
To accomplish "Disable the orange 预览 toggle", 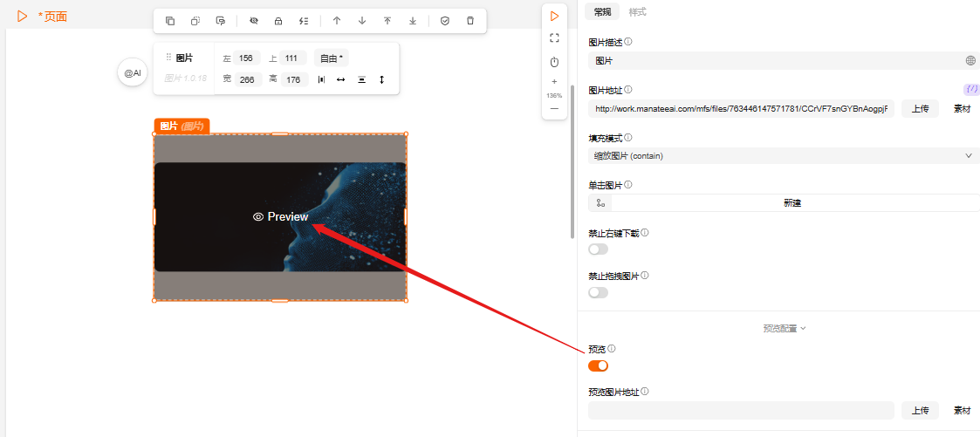I will pos(598,365).
